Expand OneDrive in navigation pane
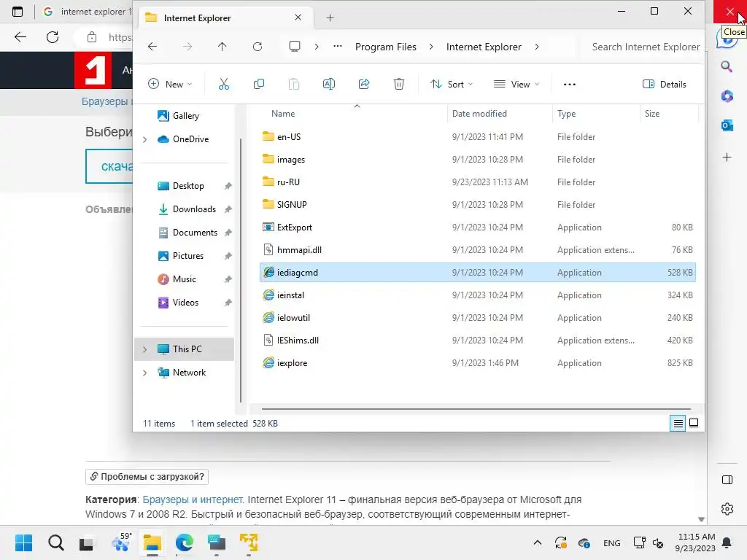Image resolution: width=747 pixels, height=560 pixels. pyautogui.click(x=145, y=139)
